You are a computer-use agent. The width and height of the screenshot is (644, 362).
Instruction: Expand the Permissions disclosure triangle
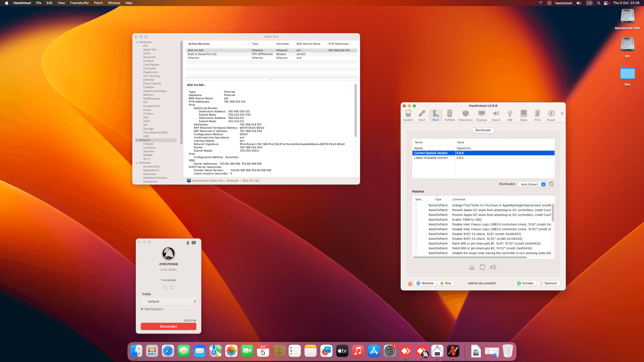143,309
